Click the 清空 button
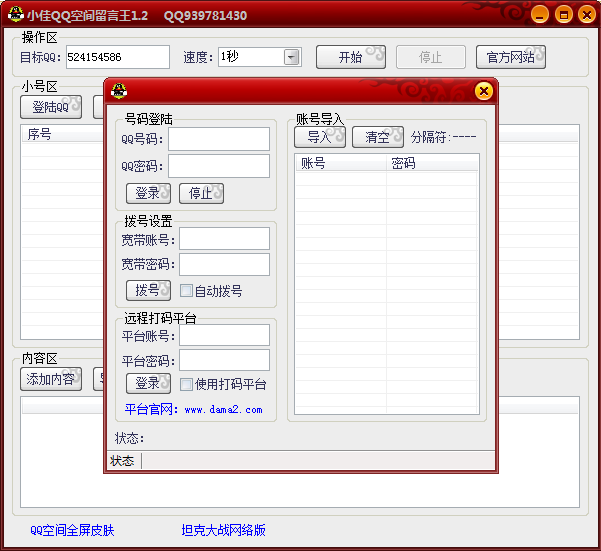 click(x=378, y=137)
